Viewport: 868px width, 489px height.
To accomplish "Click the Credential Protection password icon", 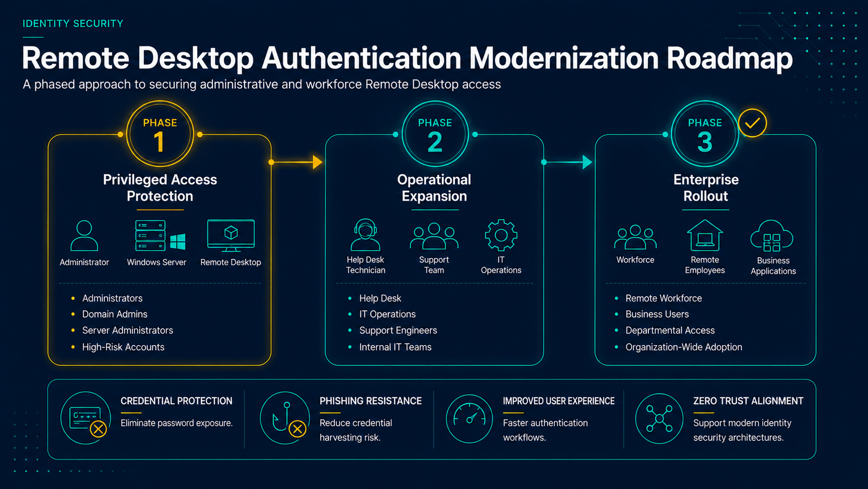I will [86, 418].
